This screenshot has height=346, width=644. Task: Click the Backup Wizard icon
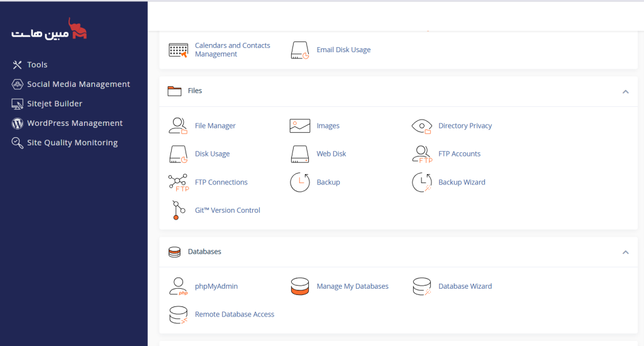(x=421, y=182)
